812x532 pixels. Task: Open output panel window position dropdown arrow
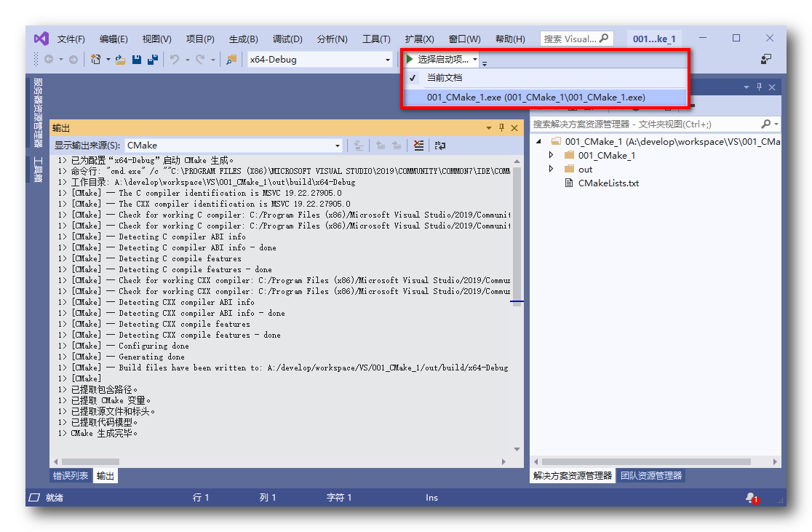tap(488, 128)
